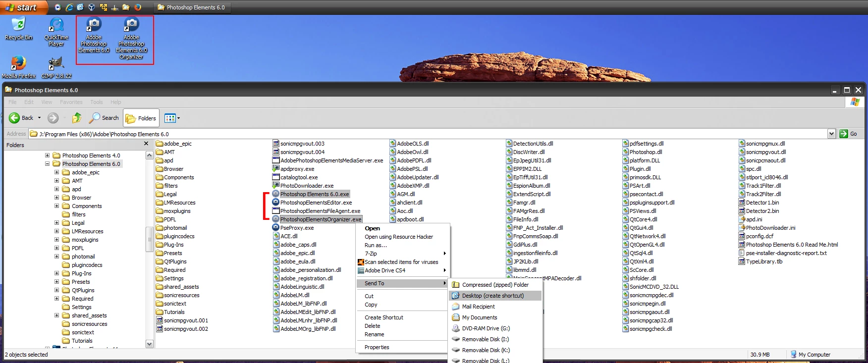Screen dimensions: 868x363
Task: Click the PseProxy.exe file icon
Action: (x=276, y=227)
